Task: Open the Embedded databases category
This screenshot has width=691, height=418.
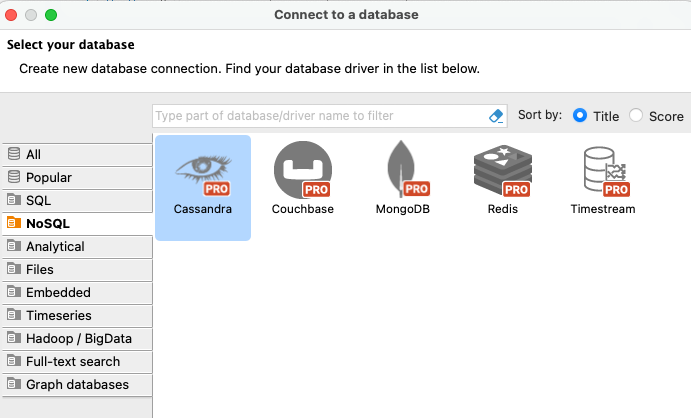Action: click(77, 292)
